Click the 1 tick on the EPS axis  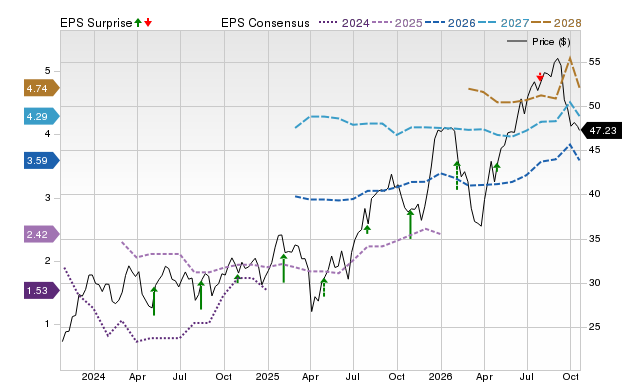(47, 324)
